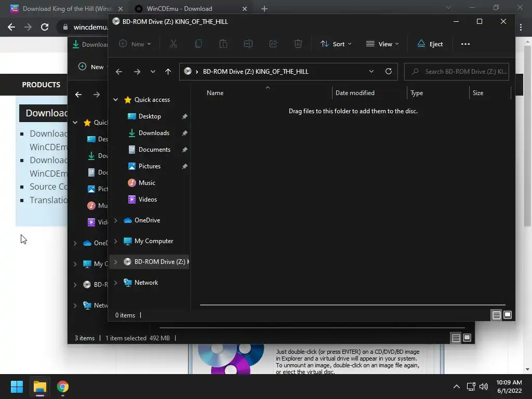Screen dimensions: 532x399
Task: Open Desktop in front window sidebar
Action: (x=150, y=116)
